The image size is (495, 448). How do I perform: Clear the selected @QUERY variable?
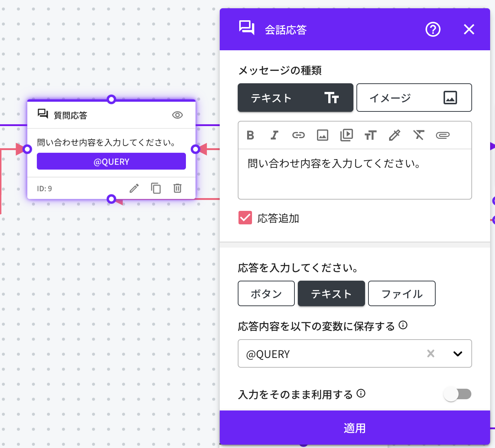point(431,353)
